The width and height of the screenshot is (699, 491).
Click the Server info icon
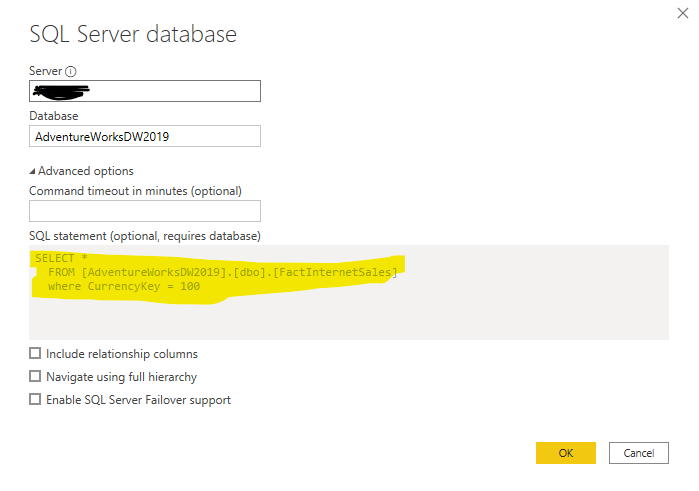(70, 71)
